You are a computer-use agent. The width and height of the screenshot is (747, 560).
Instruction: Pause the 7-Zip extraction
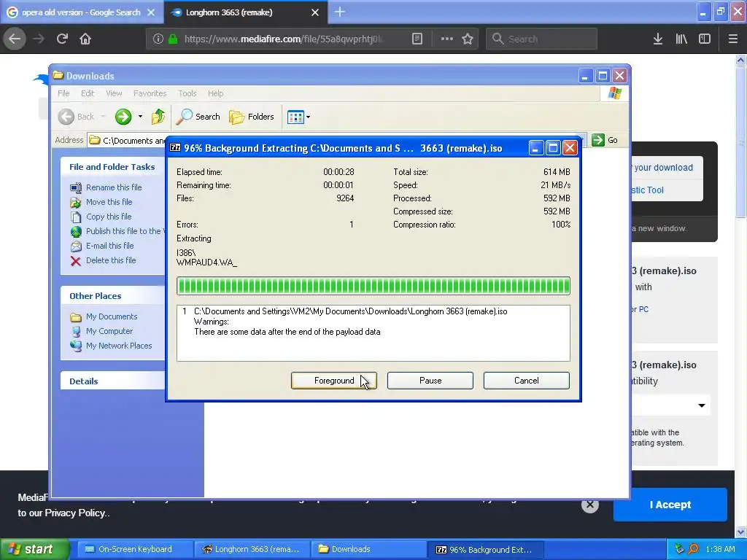(430, 381)
